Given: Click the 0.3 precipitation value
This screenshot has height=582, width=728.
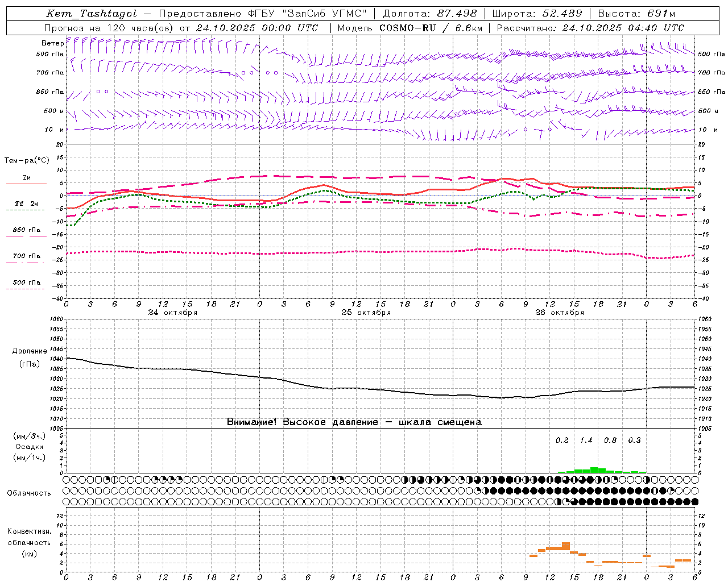Looking at the screenshot, I should point(634,440).
